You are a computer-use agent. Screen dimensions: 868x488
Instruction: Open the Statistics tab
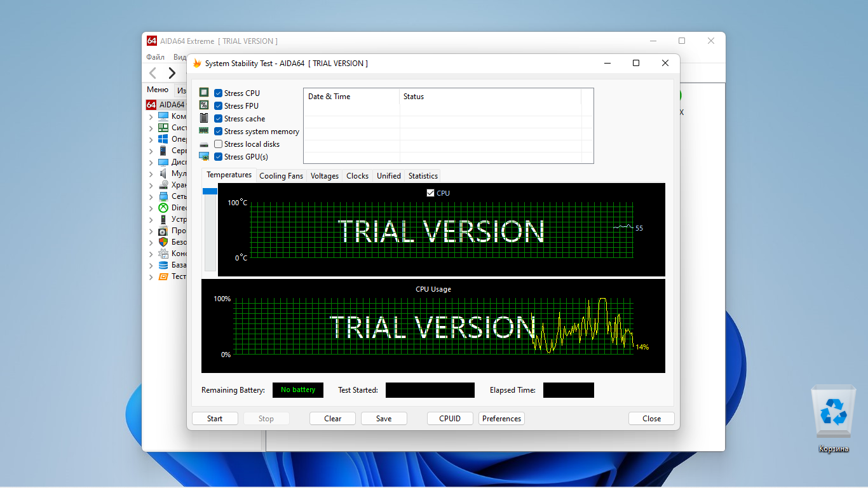423,176
